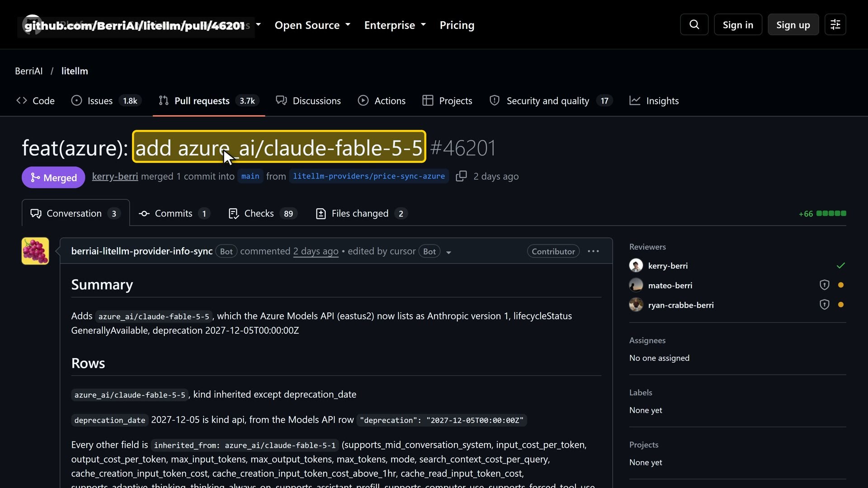
Task: Click the pending dot beside mateo-berri
Action: (841, 285)
